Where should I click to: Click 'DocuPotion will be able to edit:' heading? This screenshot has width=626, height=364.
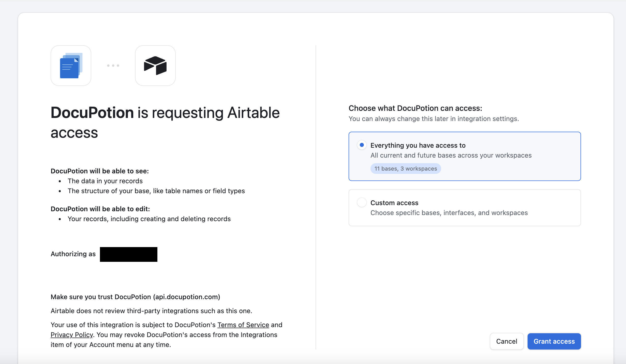(100, 209)
